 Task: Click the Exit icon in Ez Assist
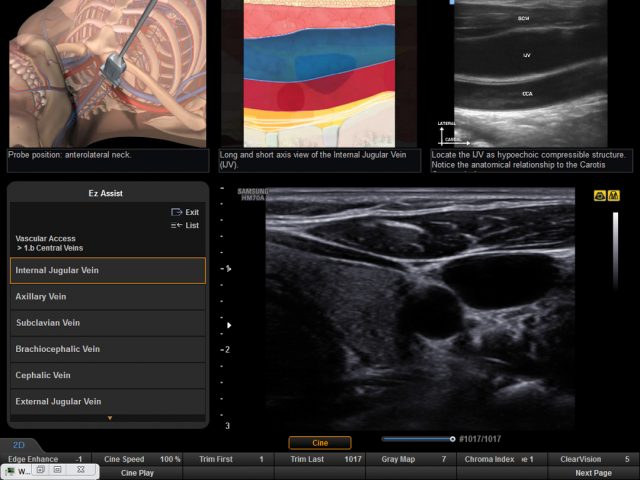pos(176,212)
